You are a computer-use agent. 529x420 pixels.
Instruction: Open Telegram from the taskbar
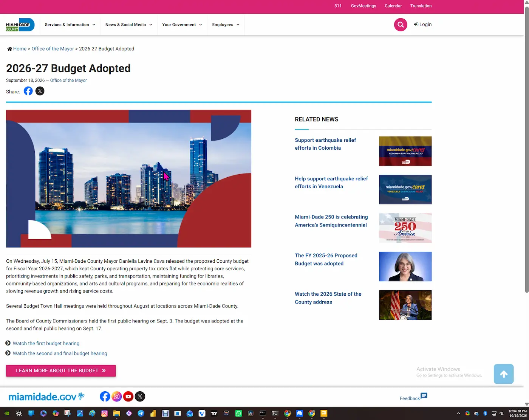141,413
